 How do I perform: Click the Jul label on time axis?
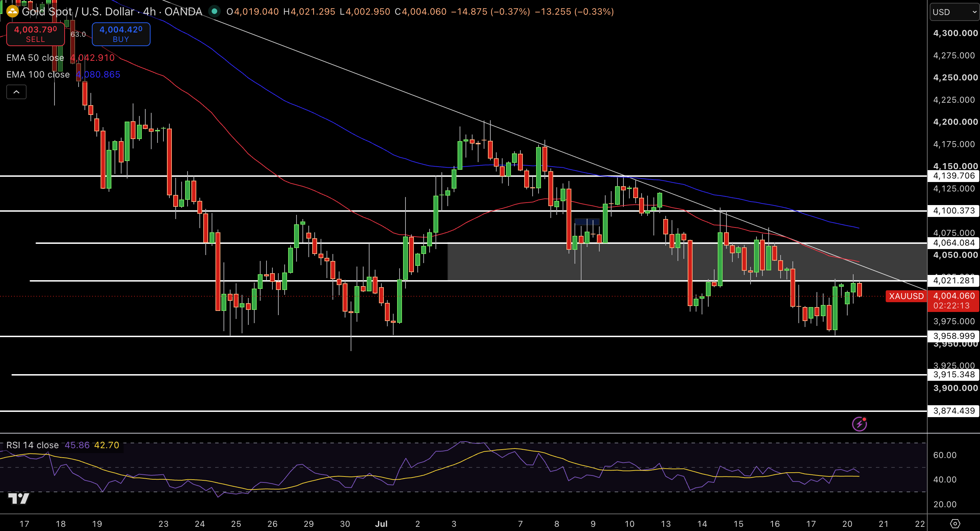(381, 524)
